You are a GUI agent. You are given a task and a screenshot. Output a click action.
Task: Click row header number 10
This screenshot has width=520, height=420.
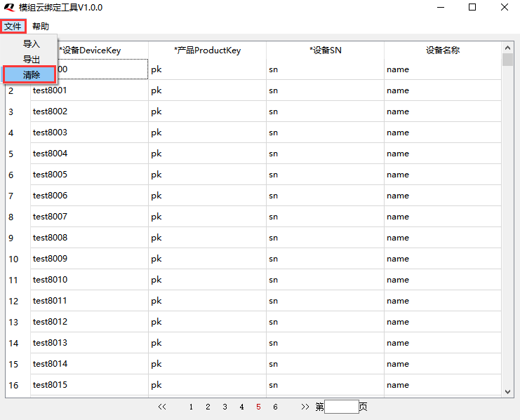[x=18, y=259]
